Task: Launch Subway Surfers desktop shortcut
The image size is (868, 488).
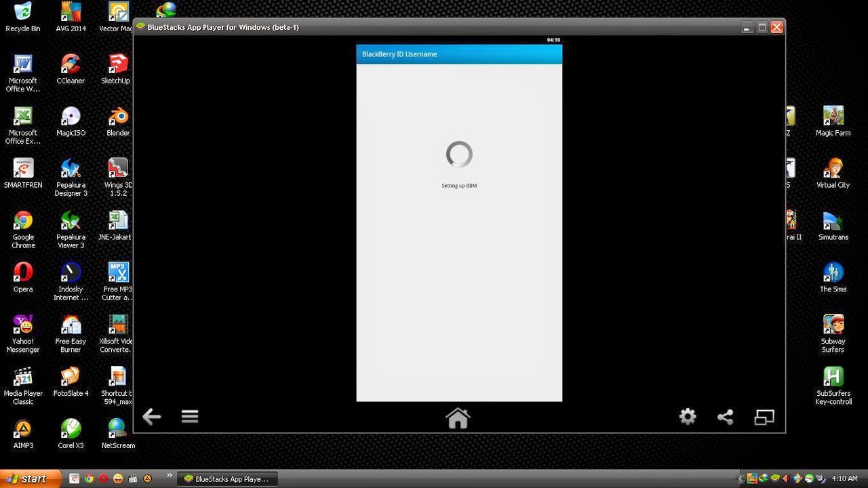Action: 833,334
